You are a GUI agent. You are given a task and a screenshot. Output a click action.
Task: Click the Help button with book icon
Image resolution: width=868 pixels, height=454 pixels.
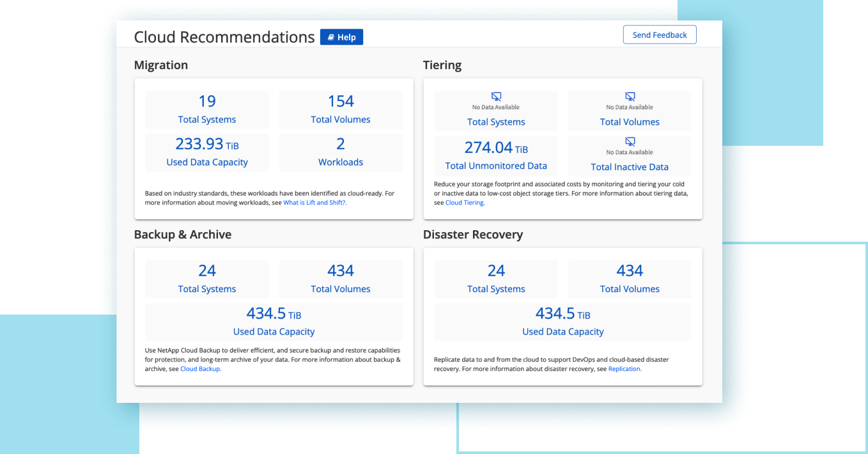(x=341, y=37)
